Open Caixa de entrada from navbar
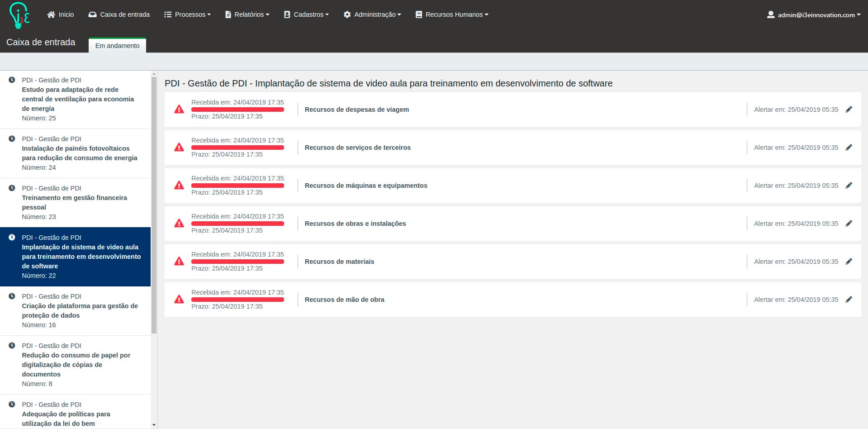This screenshot has height=429, width=868. coord(119,14)
